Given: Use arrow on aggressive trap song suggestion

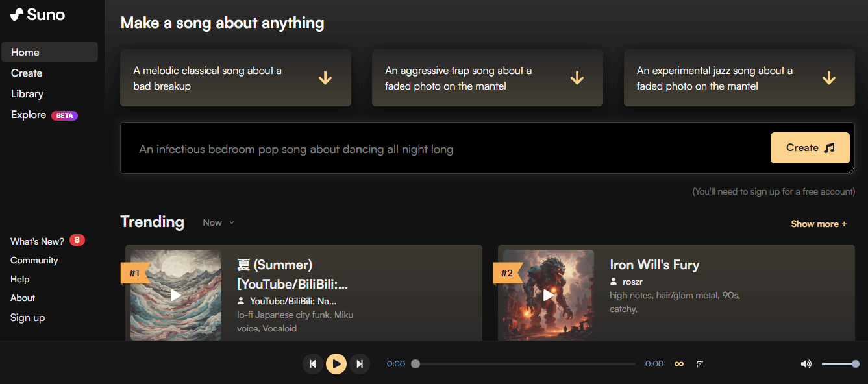Looking at the screenshot, I should pos(577,78).
